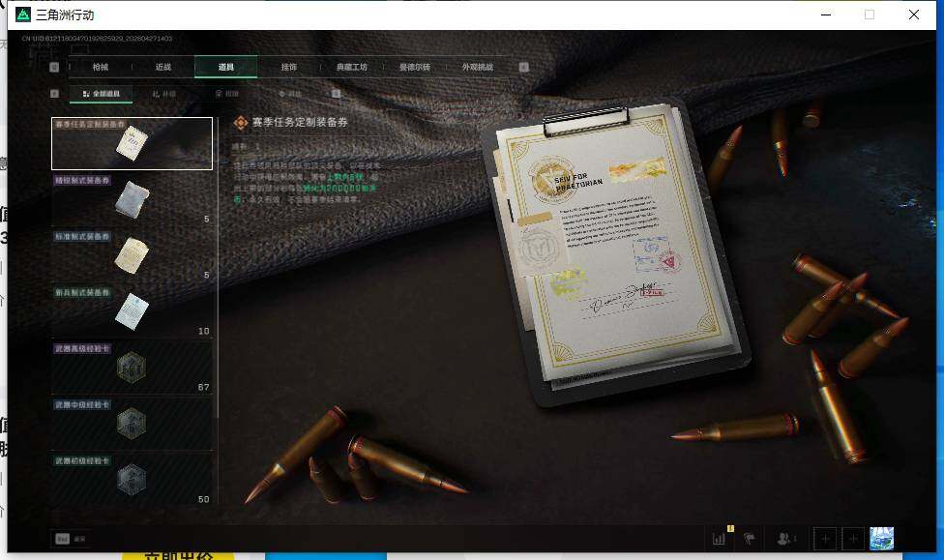Select the 道具 tab
The height and width of the screenshot is (560, 944).
click(225, 67)
